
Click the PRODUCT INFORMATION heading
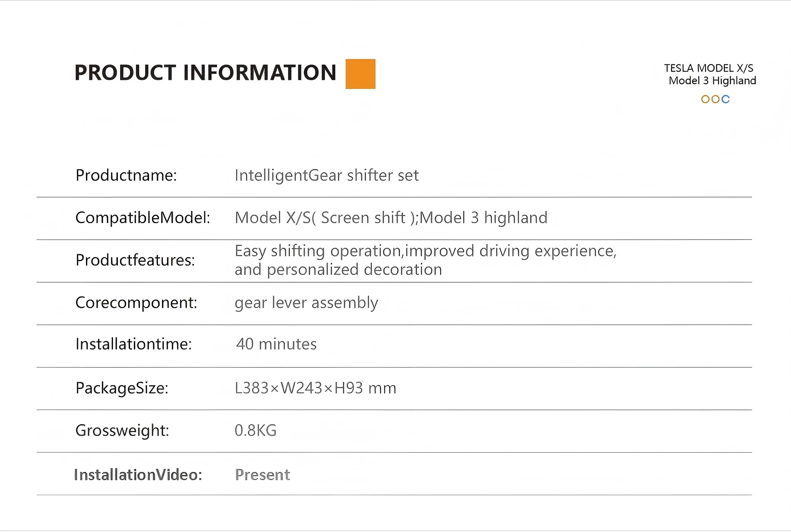(205, 73)
